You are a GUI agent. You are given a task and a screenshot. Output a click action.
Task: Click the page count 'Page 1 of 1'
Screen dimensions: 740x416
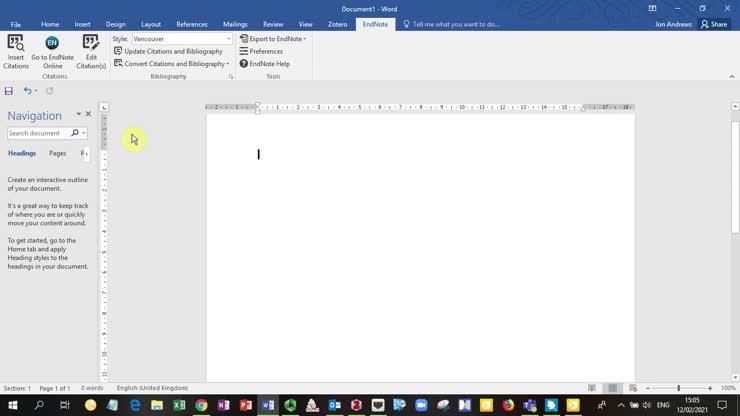[x=55, y=388]
